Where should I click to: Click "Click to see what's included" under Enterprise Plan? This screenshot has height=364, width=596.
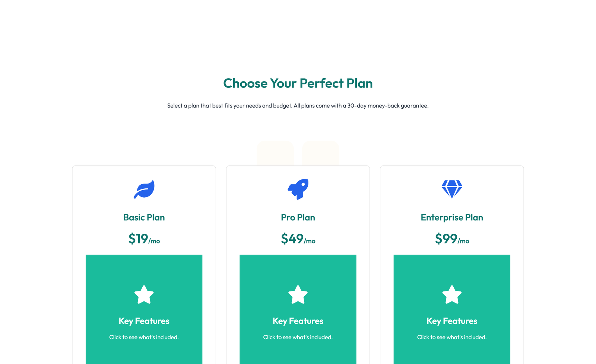pyautogui.click(x=452, y=337)
